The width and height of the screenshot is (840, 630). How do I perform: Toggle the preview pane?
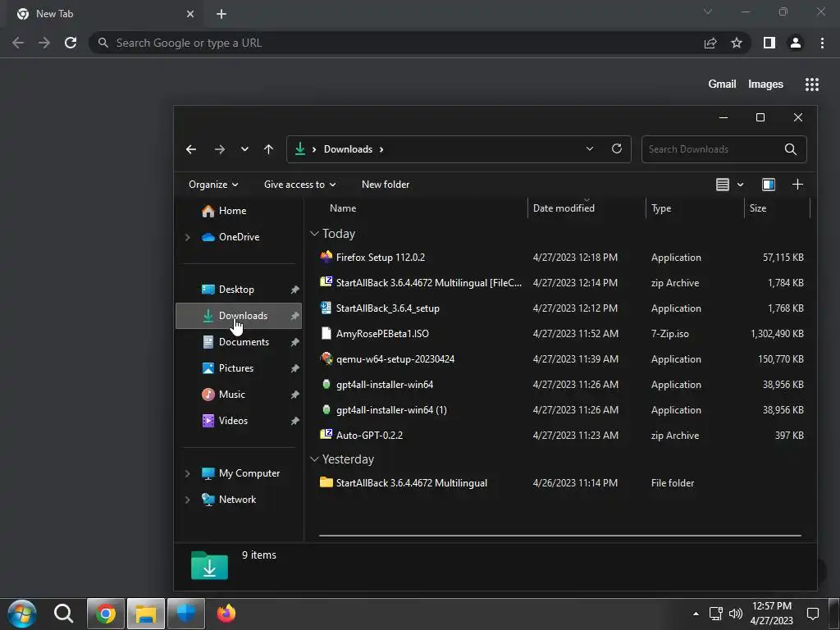click(768, 185)
